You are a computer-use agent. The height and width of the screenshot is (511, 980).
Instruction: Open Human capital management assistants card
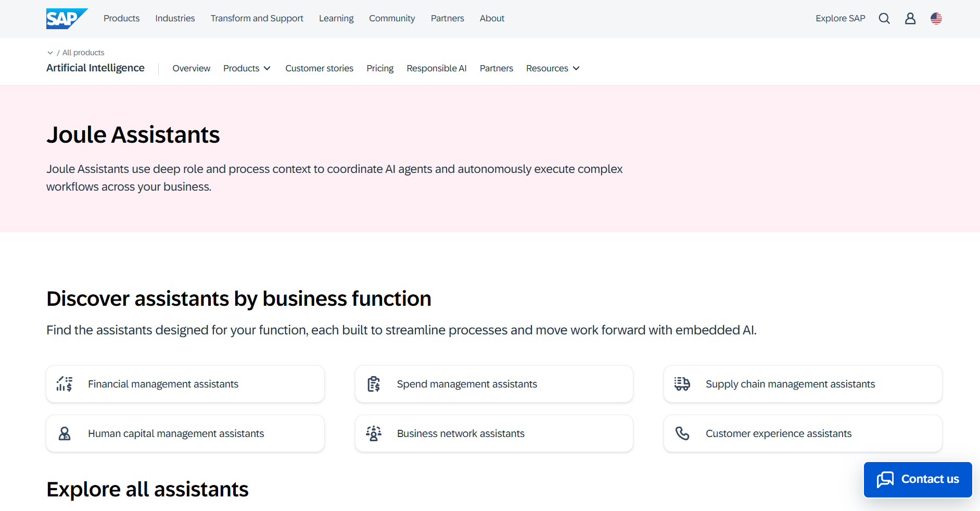click(x=185, y=433)
